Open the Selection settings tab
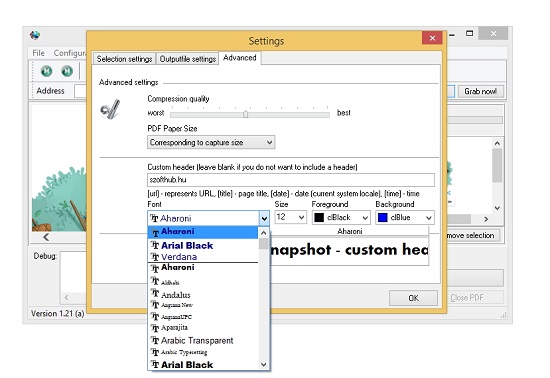The height and width of the screenshot is (378, 550). (124, 59)
